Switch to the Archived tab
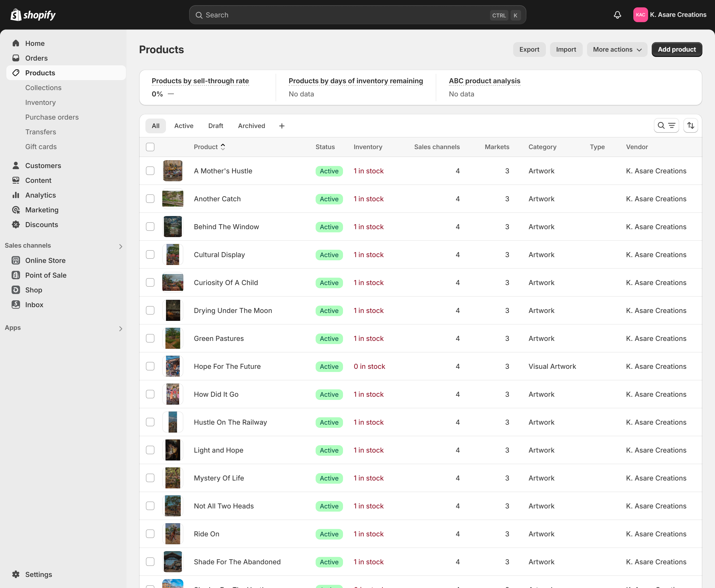Image resolution: width=715 pixels, height=588 pixels. (251, 126)
